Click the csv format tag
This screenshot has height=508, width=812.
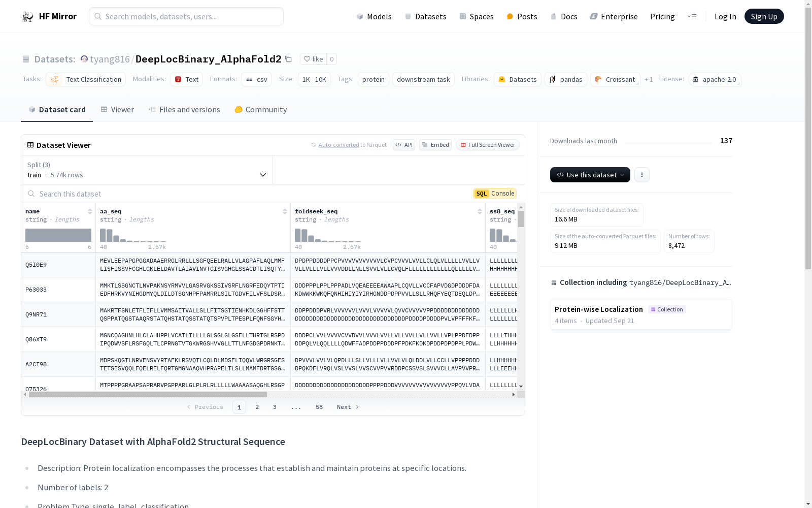(x=256, y=79)
